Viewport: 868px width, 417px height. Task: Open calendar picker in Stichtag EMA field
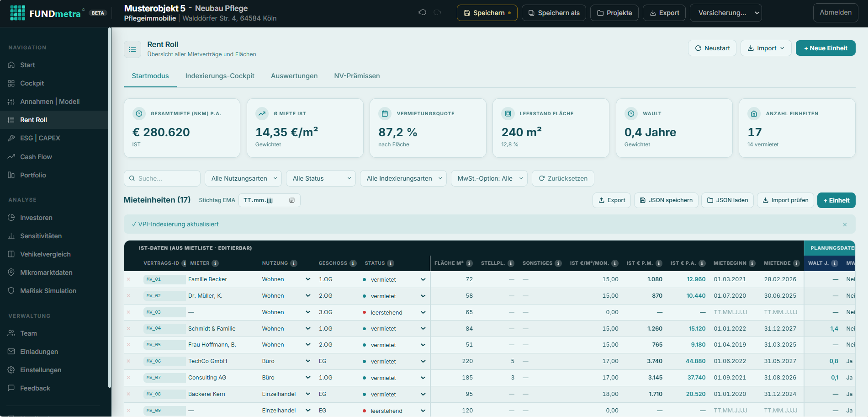[292, 200]
